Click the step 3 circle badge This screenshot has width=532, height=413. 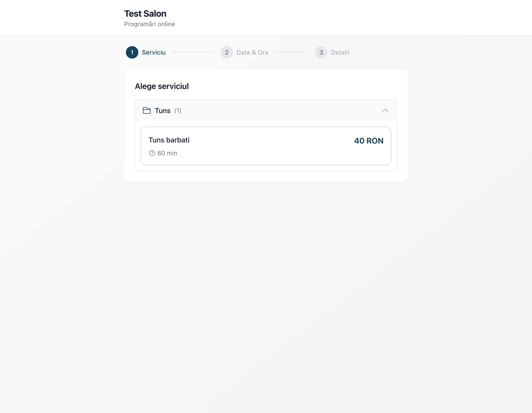tap(321, 52)
